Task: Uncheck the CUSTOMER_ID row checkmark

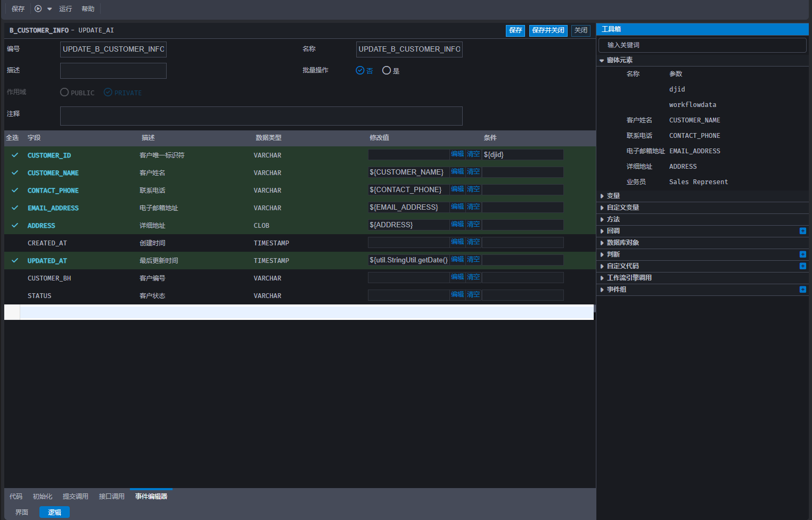Action: [15, 155]
